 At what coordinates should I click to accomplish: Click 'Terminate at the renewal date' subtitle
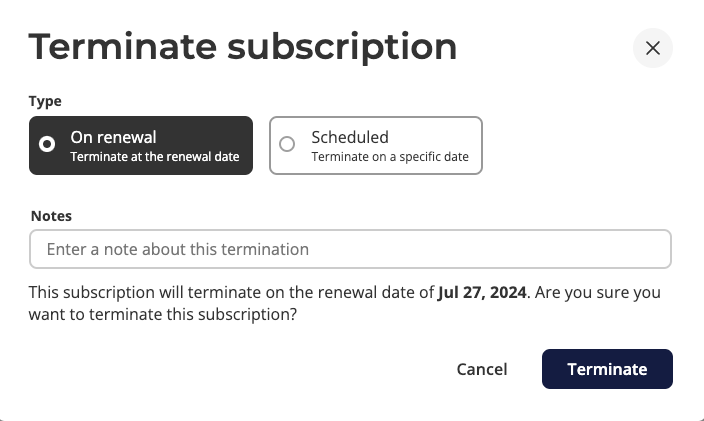pos(154,157)
